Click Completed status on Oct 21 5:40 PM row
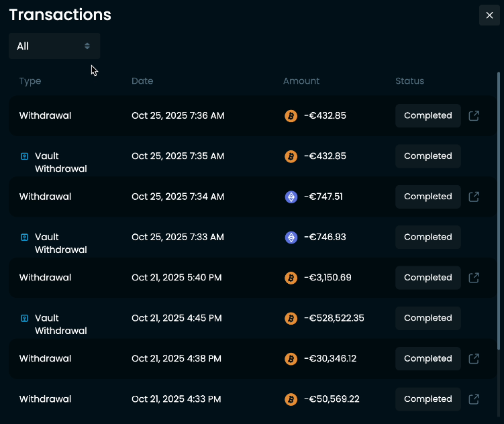This screenshot has width=504, height=424. pyautogui.click(x=427, y=278)
